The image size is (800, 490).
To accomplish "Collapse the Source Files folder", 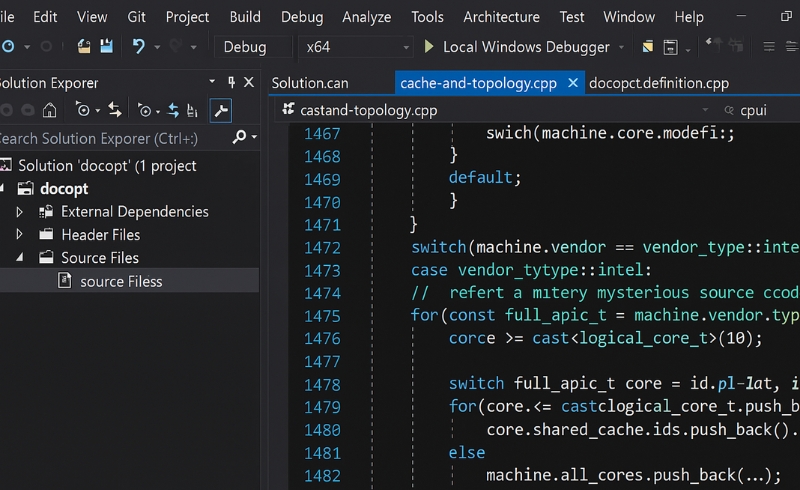I will [19, 257].
